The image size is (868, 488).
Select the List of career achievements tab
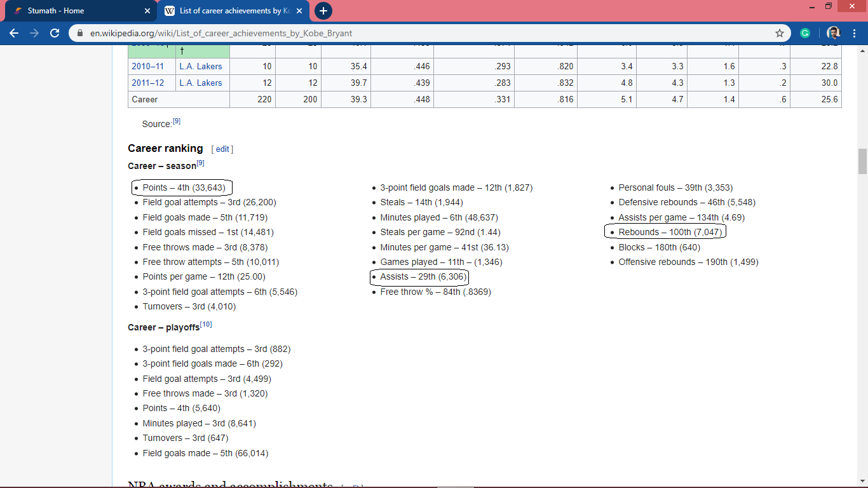(234, 11)
